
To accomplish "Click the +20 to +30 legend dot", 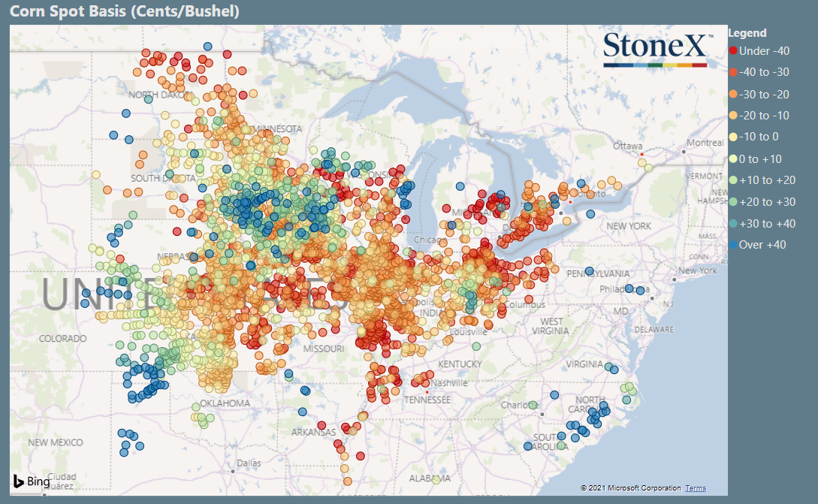I will (733, 201).
